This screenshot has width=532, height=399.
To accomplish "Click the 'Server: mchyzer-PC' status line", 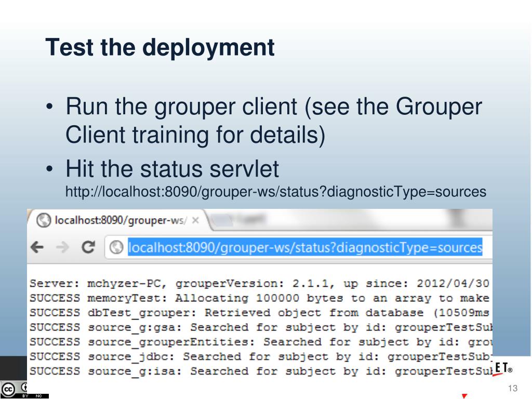I will click(x=259, y=283).
